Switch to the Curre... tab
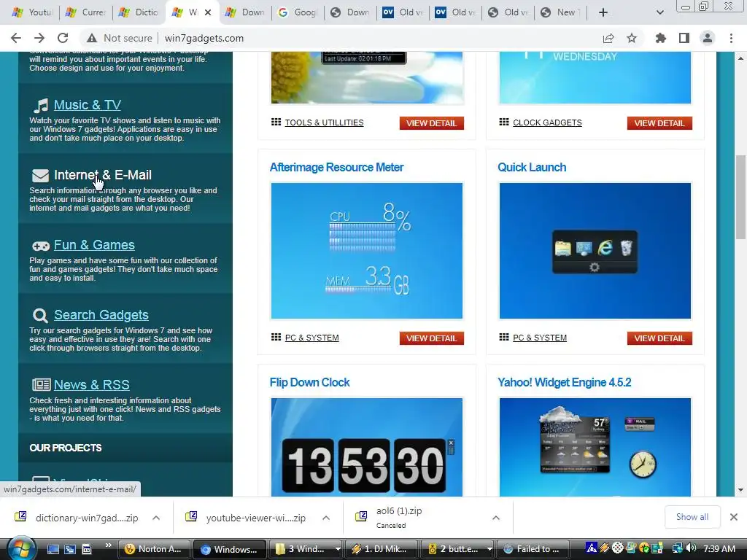Screen dimensions: 747x560 point(86,12)
